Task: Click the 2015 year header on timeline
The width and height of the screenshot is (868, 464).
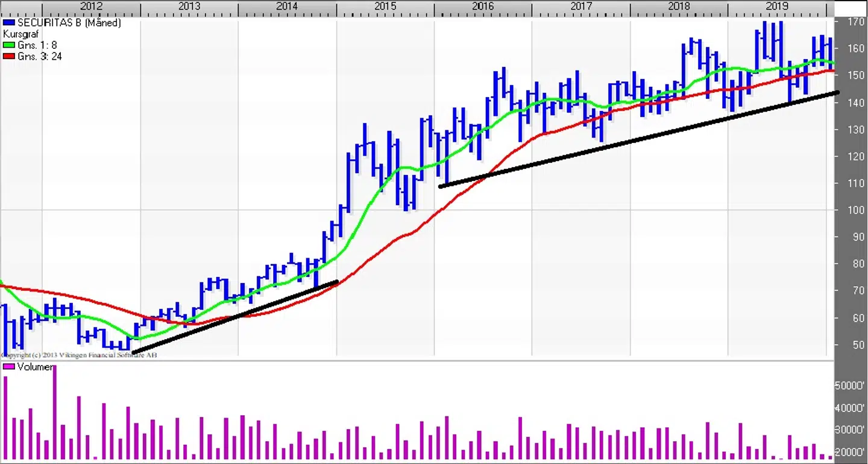Action: (x=385, y=7)
